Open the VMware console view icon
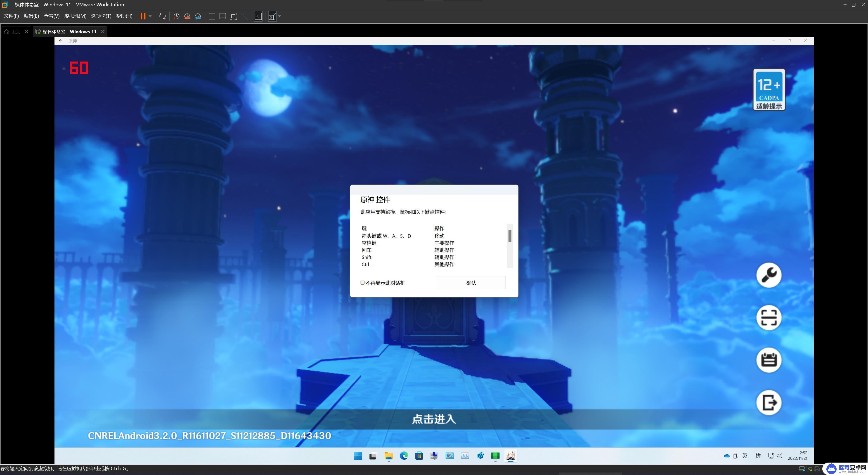868x475 pixels. click(x=258, y=16)
